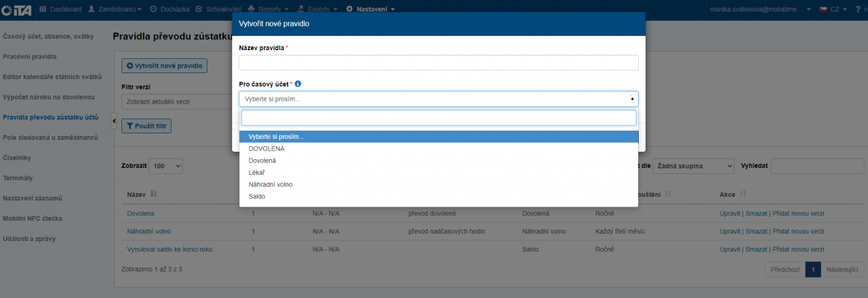The width and height of the screenshot is (868, 298).
Task: Click the Docházka clock icon
Action: tap(153, 9)
